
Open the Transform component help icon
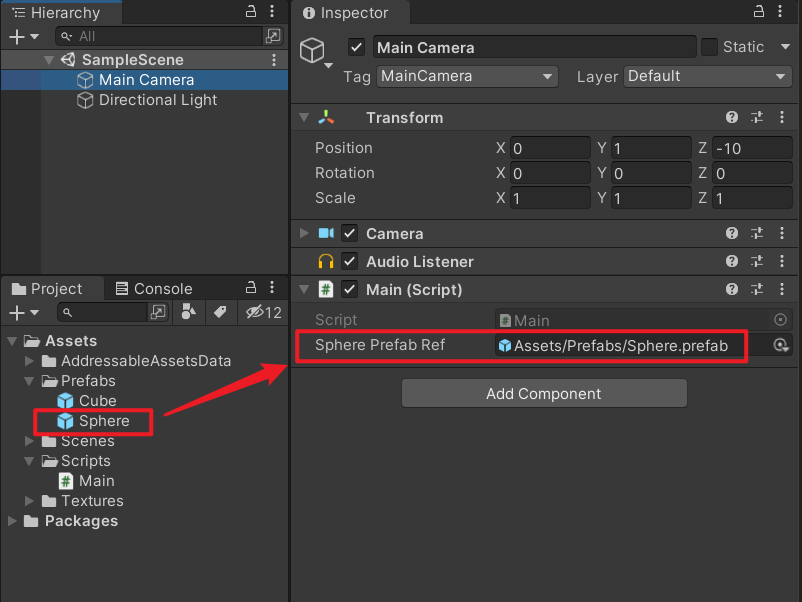(x=732, y=118)
